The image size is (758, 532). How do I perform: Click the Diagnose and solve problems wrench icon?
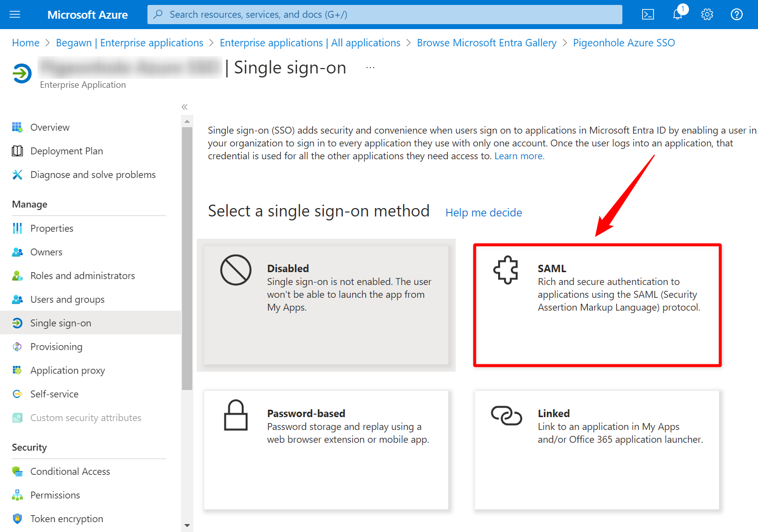[17, 175]
